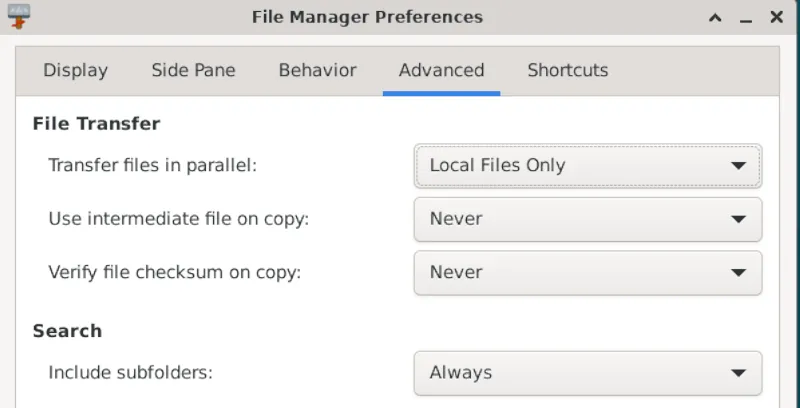Click the "Use intermediate file on copy:" label

[x=178, y=219]
